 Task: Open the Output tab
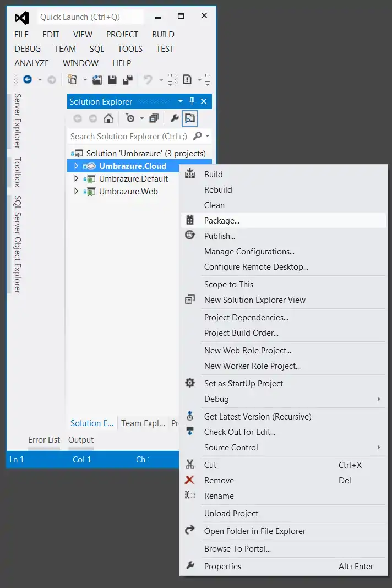pyautogui.click(x=81, y=440)
